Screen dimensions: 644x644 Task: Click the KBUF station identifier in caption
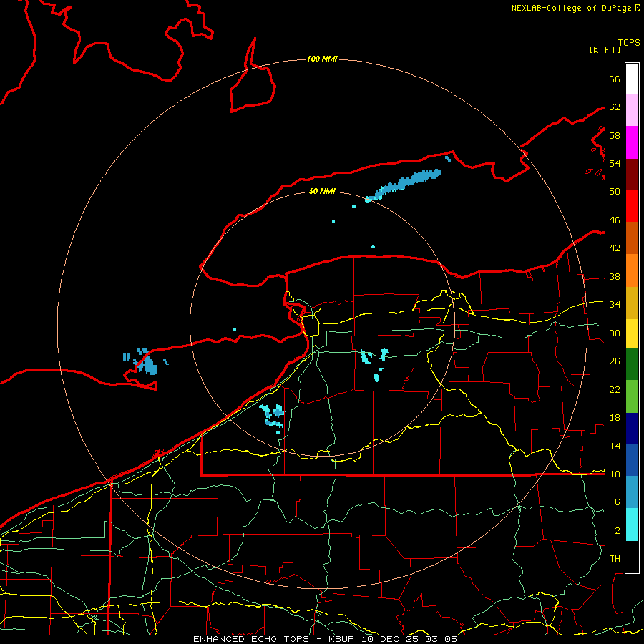click(x=343, y=639)
